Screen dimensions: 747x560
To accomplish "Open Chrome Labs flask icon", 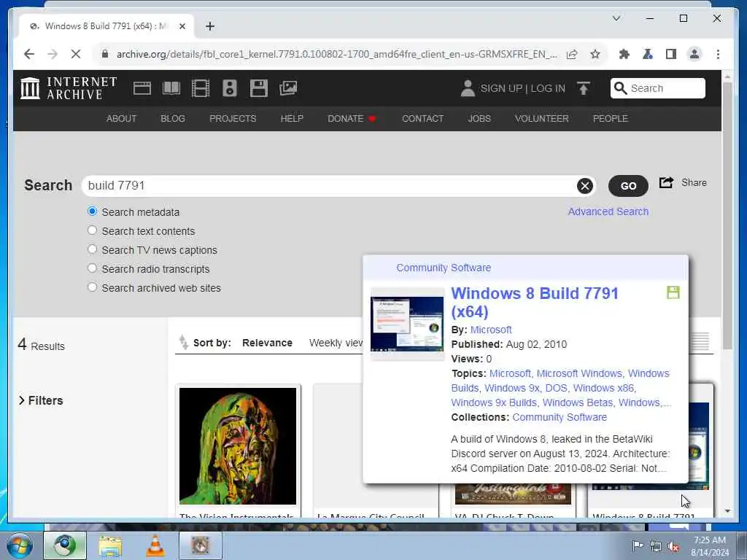I will tap(648, 54).
